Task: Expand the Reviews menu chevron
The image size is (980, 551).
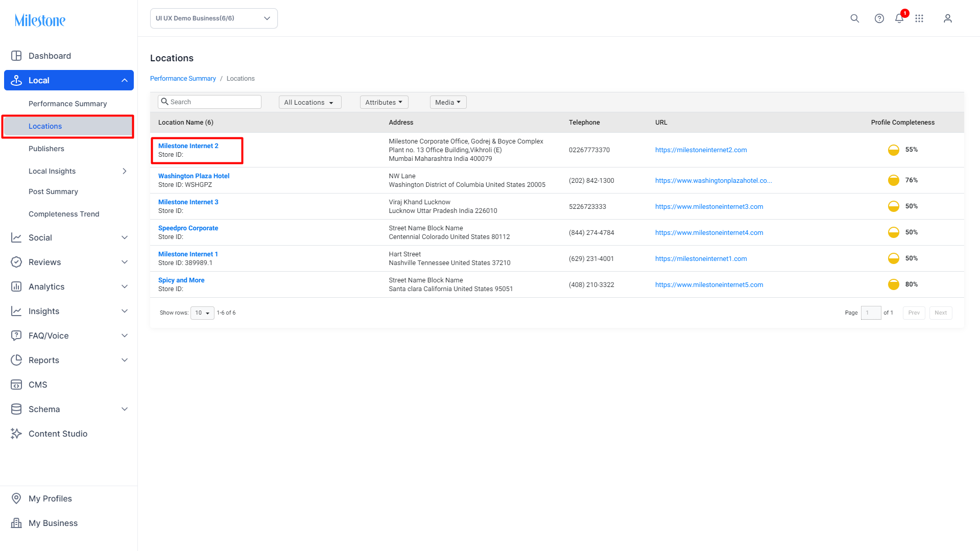Action: (124, 262)
